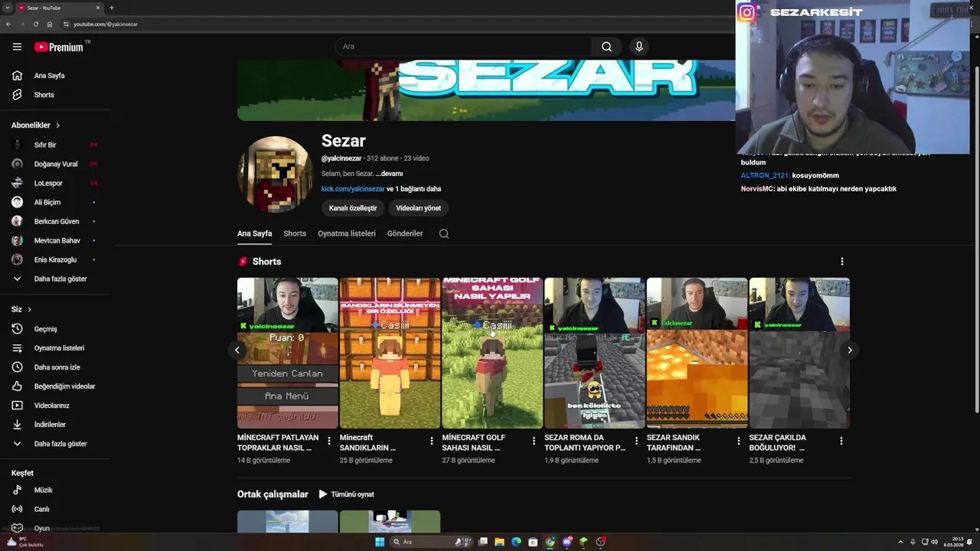Click the Sezar channel avatar
Image resolution: width=980 pixels, height=551 pixels.
pos(276,174)
